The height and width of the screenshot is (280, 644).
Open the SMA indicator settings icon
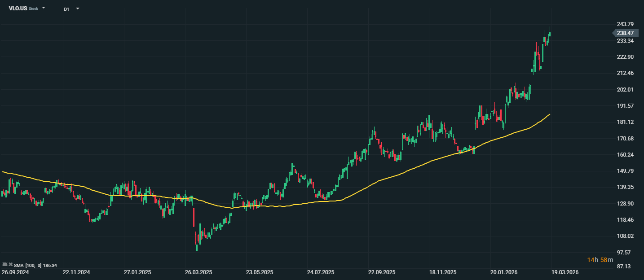[x=4, y=265]
